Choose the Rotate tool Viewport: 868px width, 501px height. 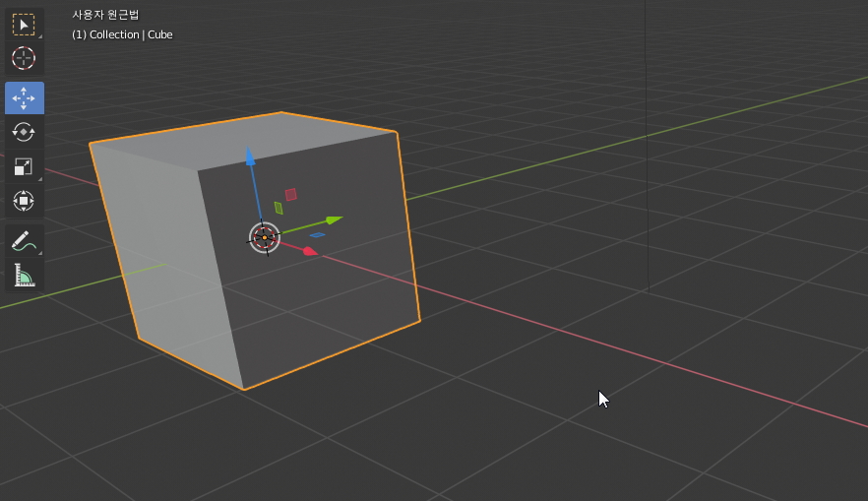click(x=24, y=132)
